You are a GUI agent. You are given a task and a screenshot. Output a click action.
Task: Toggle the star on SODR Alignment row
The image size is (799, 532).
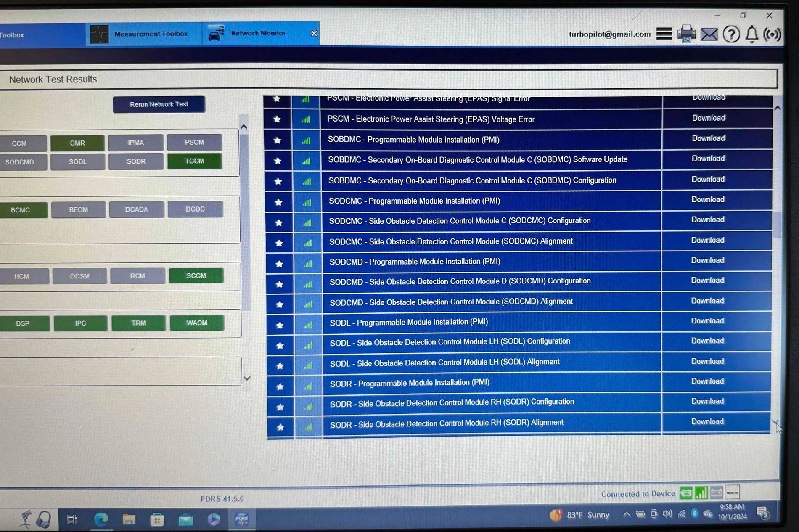280,427
